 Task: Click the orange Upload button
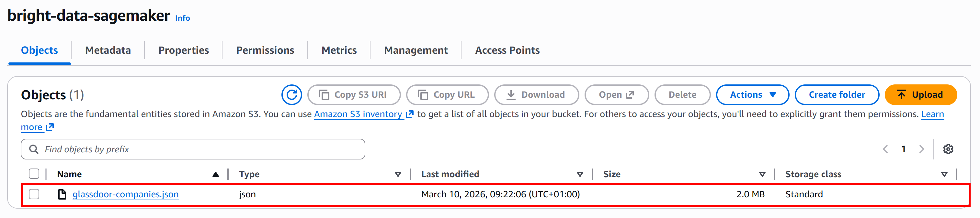click(920, 94)
